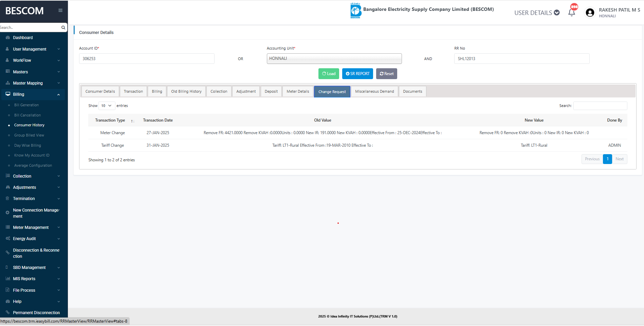Click the Termination trash icon in sidebar

point(7,199)
